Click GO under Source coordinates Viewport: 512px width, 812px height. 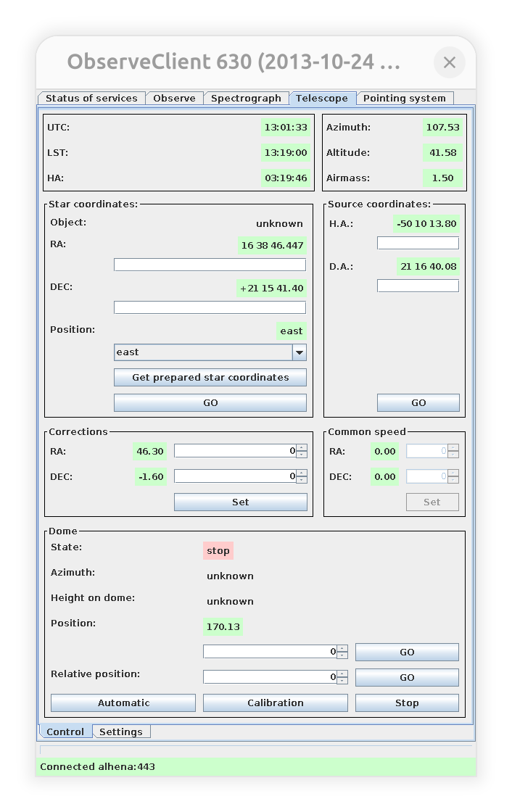pos(418,403)
